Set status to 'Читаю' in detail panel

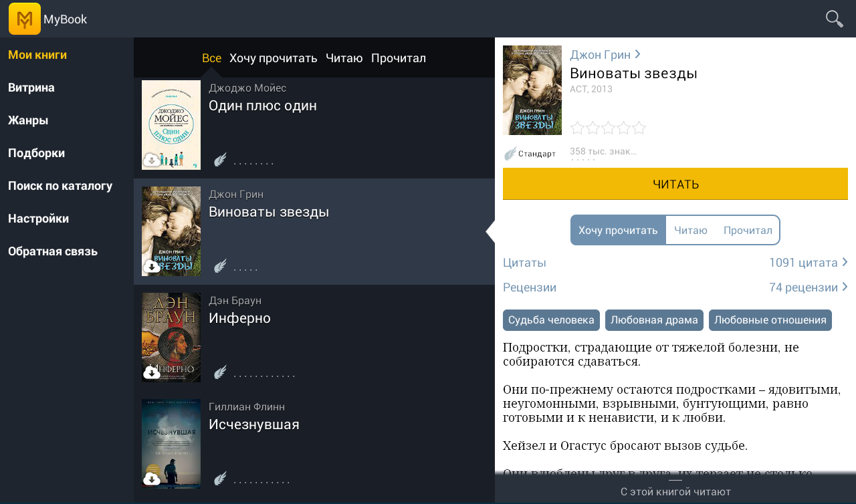pyautogui.click(x=691, y=230)
